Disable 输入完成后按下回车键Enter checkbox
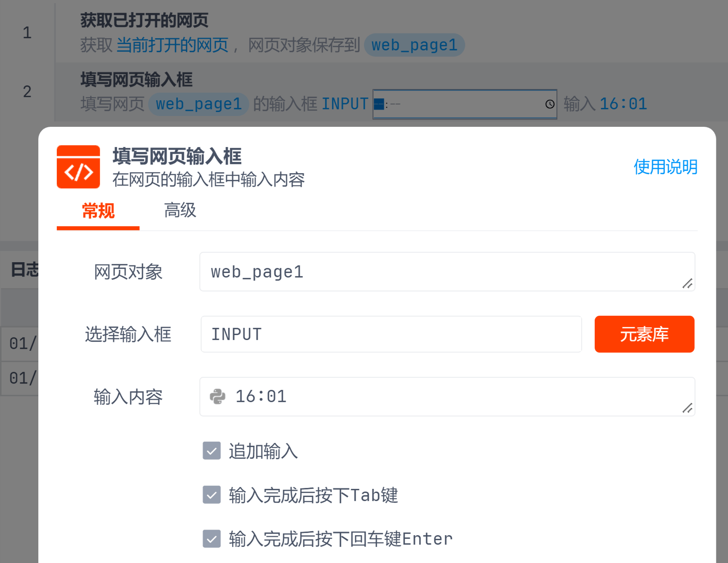The height and width of the screenshot is (563, 728). coord(212,539)
